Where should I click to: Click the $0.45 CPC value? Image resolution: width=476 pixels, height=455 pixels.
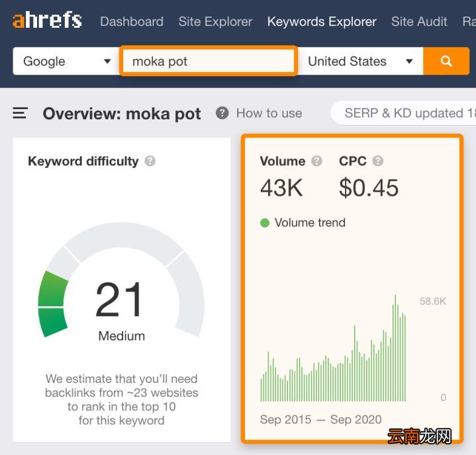369,188
